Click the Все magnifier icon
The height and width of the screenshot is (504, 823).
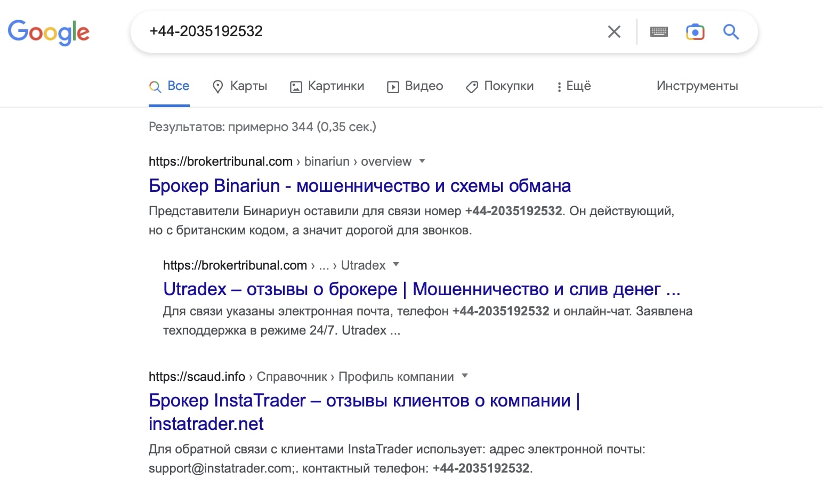point(155,87)
